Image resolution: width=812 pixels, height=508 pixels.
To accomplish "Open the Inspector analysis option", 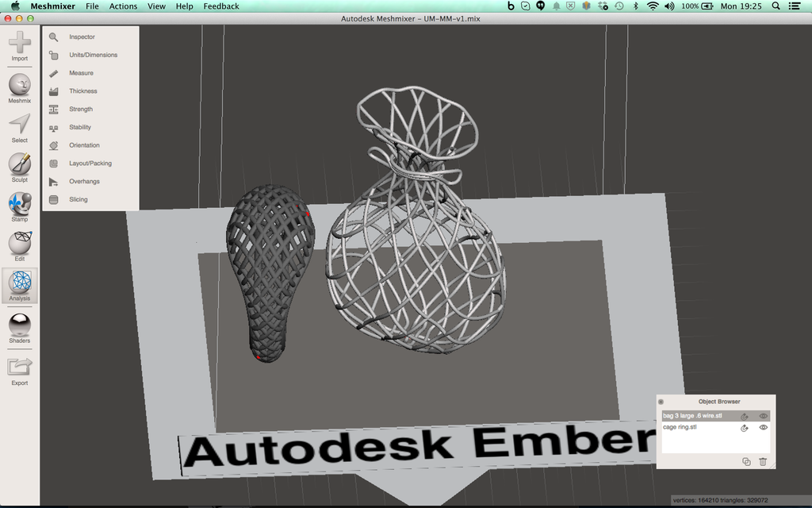I will coord(82,37).
